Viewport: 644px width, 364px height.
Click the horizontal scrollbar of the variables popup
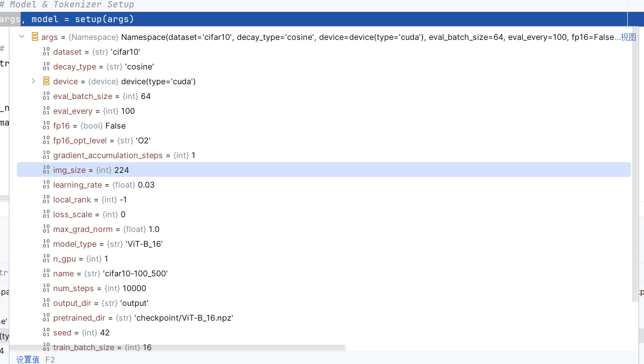(178, 348)
